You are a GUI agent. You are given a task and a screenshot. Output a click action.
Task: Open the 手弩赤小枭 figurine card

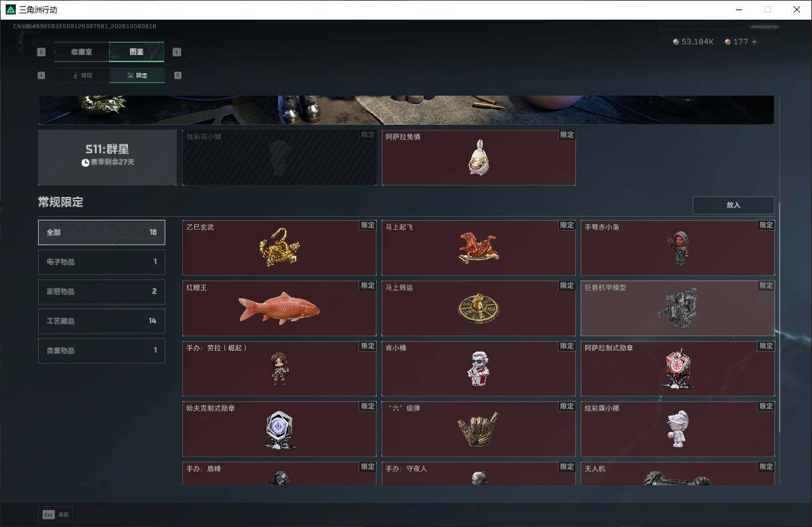tap(678, 248)
